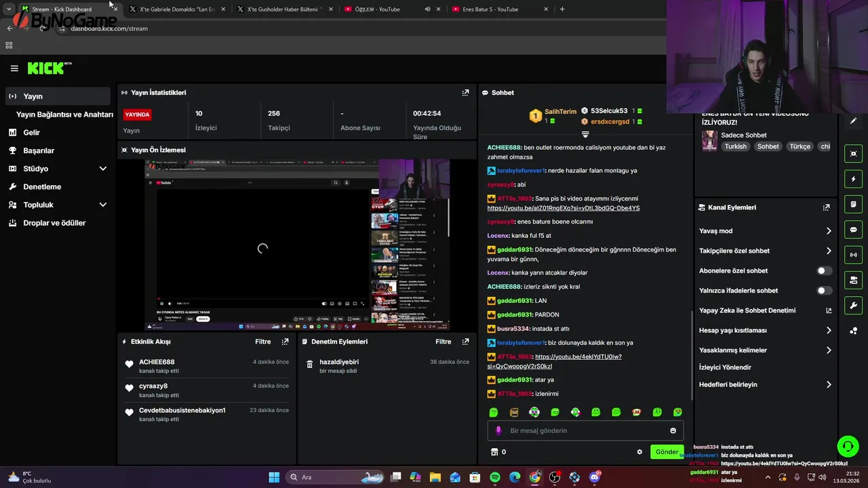
Task: Open Yayın Bağlantısı ve Anahtarı page
Action: tap(64, 115)
